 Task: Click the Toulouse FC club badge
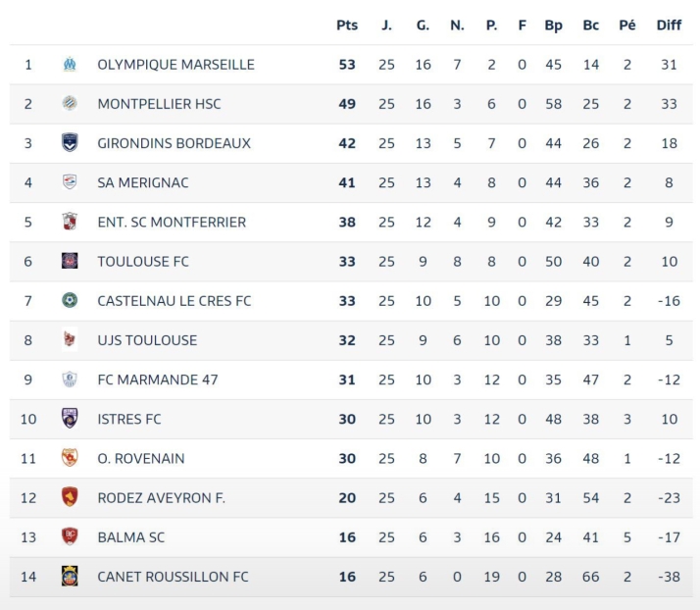coord(70,261)
